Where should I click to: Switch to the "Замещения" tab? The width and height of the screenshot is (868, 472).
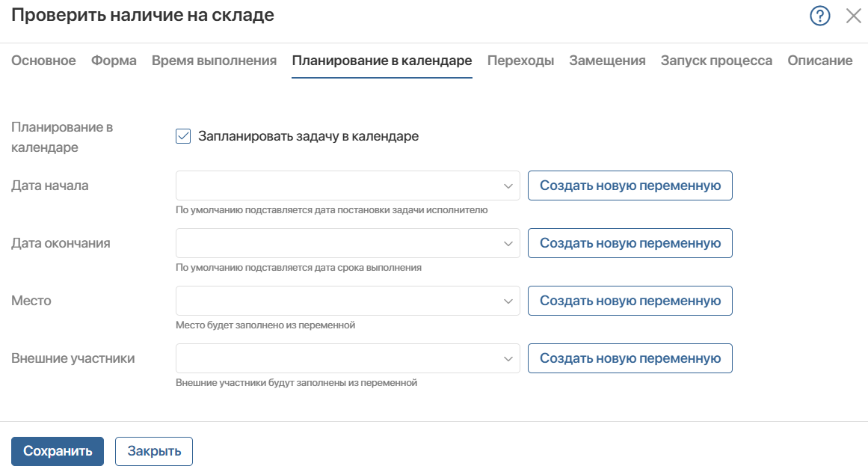coord(607,61)
